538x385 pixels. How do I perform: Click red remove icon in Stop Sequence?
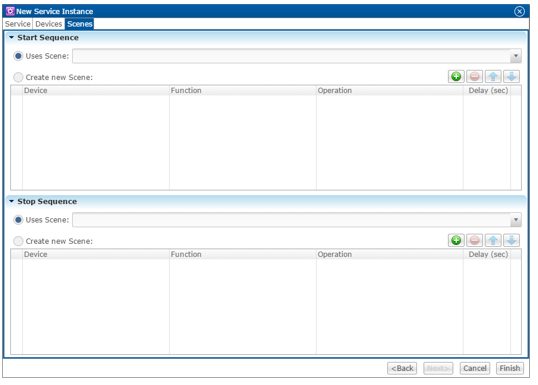tap(475, 240)
